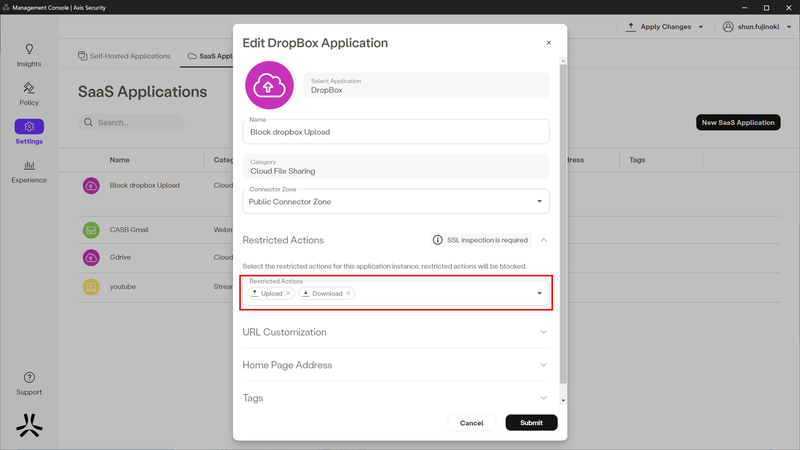Click New SaaS Application button
This screenshot has height=450, width=800.
coord(738,122)
